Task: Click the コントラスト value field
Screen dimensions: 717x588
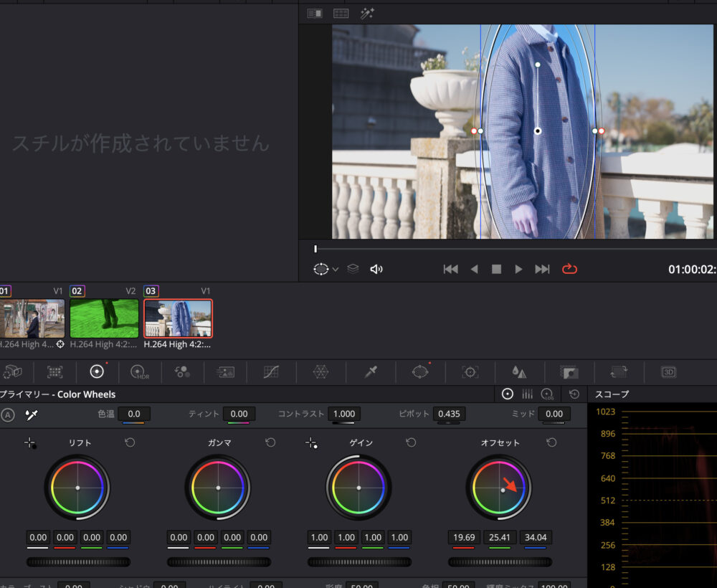Action: coord(345,414)
